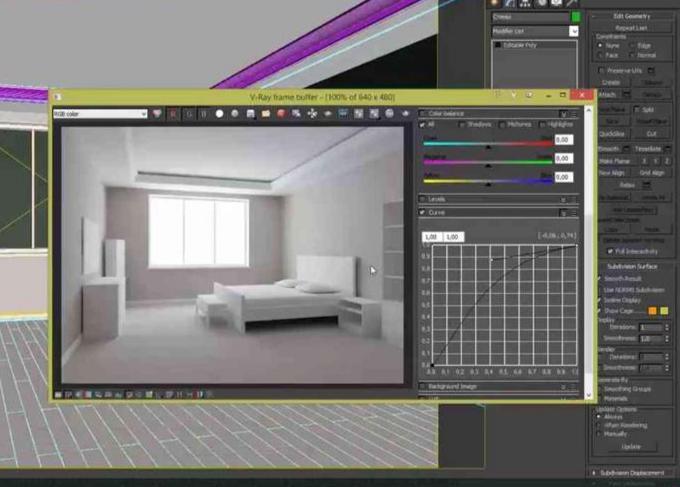Enable the Preserve UVs checkbox
This screenshot has width=680, height=487.
tap(601, 71)
